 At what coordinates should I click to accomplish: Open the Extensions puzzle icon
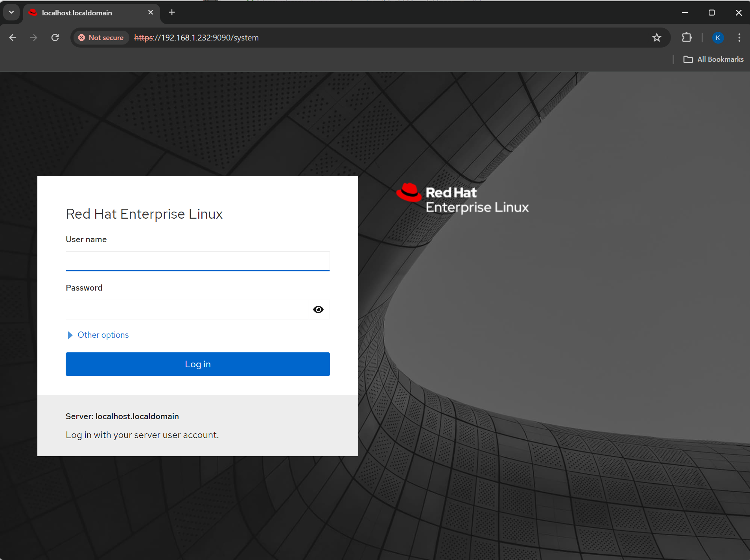tap(687, 38)
